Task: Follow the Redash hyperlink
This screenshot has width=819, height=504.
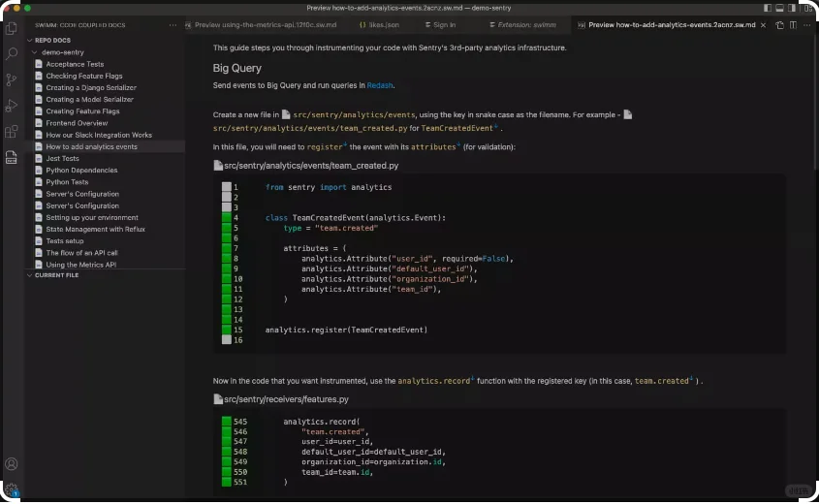Action: point(380,85)
